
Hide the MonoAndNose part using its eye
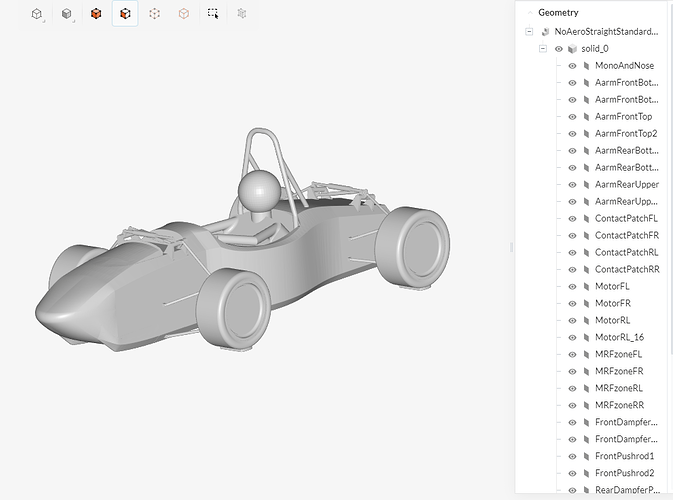pos(573,66)
